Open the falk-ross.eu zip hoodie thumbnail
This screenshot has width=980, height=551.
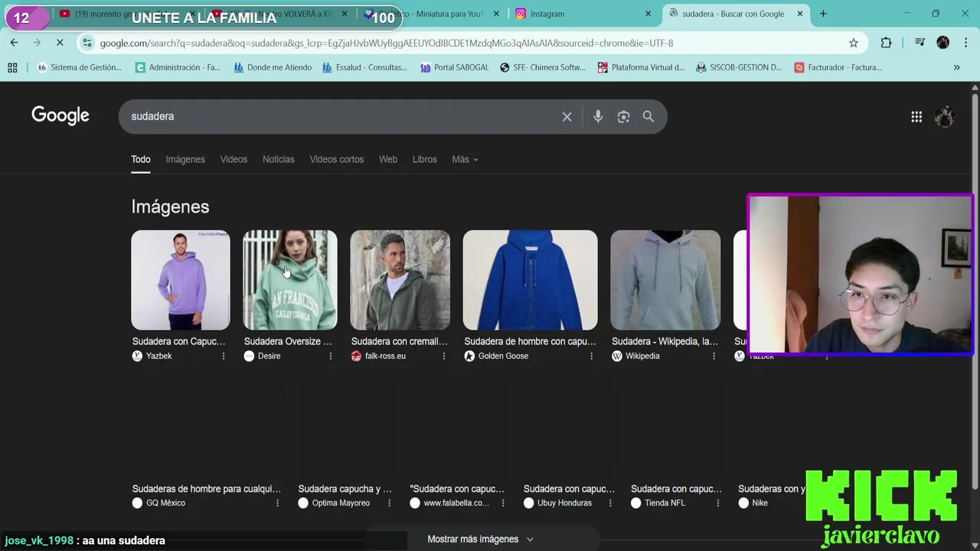coord(400,280)
